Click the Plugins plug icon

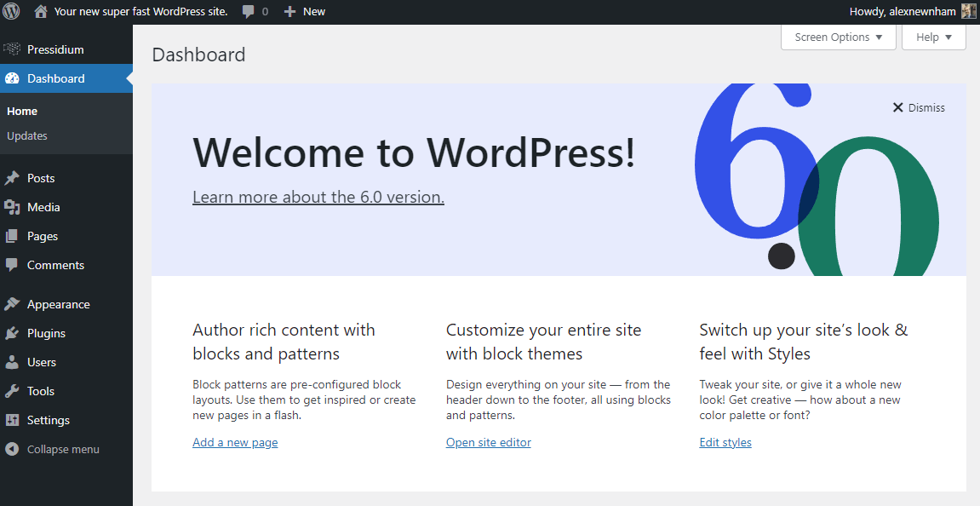click(12, 333)
